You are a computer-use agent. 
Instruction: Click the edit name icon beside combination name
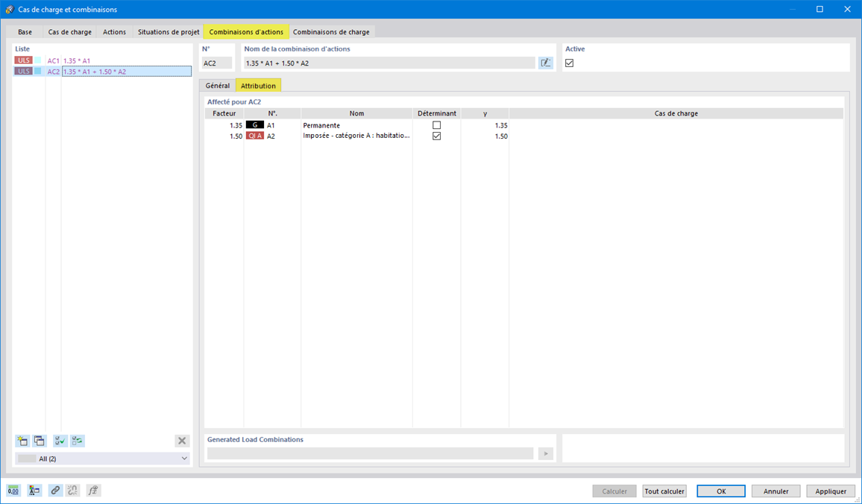(x=545, y=63)
